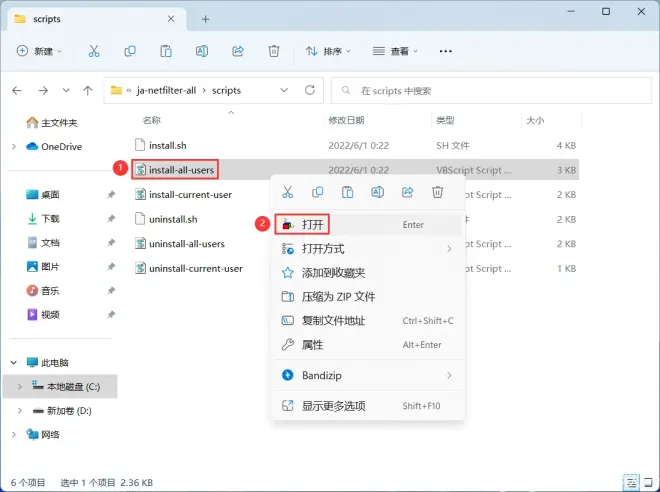Open 音乐 (Music) in sidebar

pyautogui.click(x=43, y=290)
